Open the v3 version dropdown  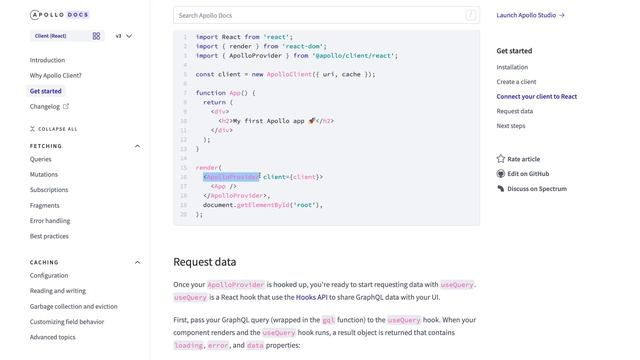[x=124, y=36]
